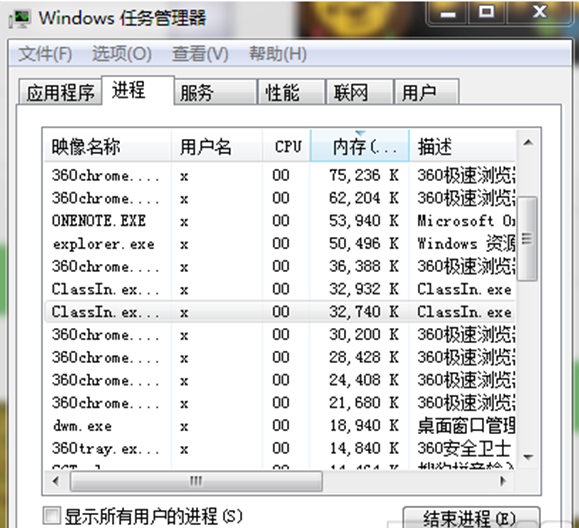
Task: Click the 结束进程(E) button
Action: click(470, 518)
